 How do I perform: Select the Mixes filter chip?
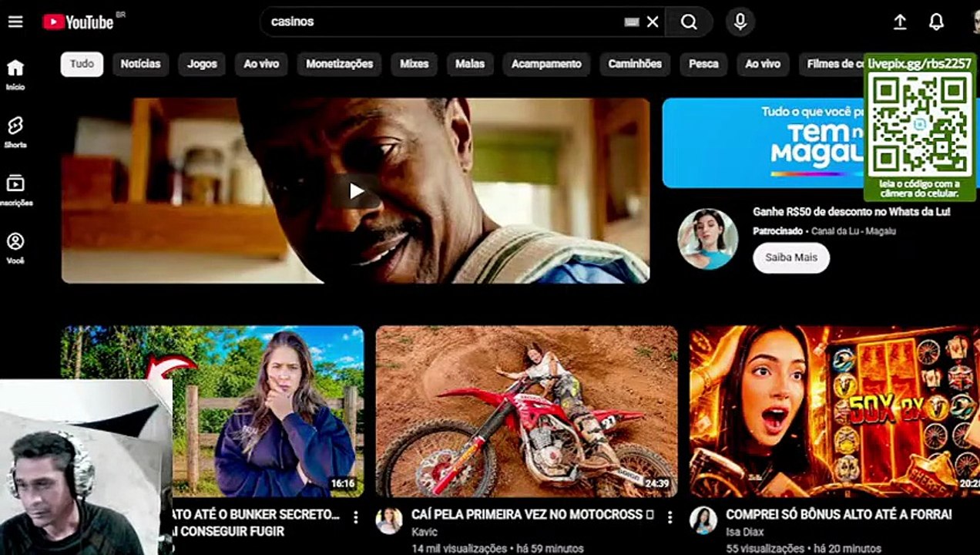[414, 64]
